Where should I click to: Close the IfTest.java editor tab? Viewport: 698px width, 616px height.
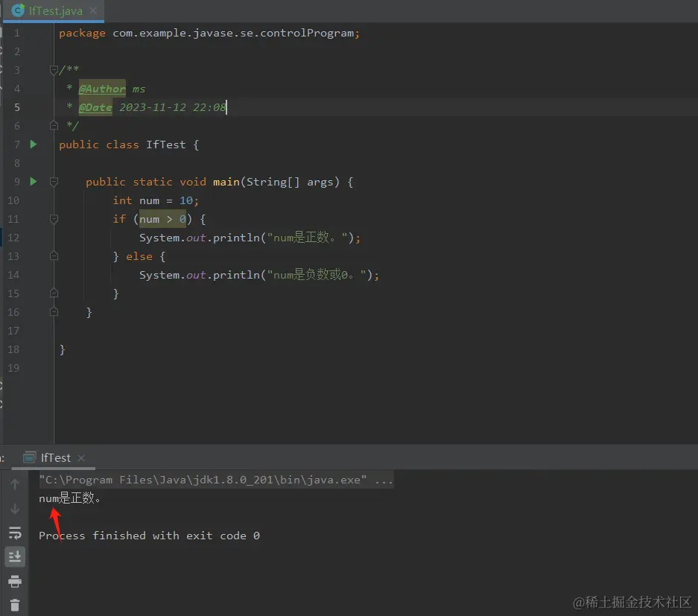click(93, 10)
